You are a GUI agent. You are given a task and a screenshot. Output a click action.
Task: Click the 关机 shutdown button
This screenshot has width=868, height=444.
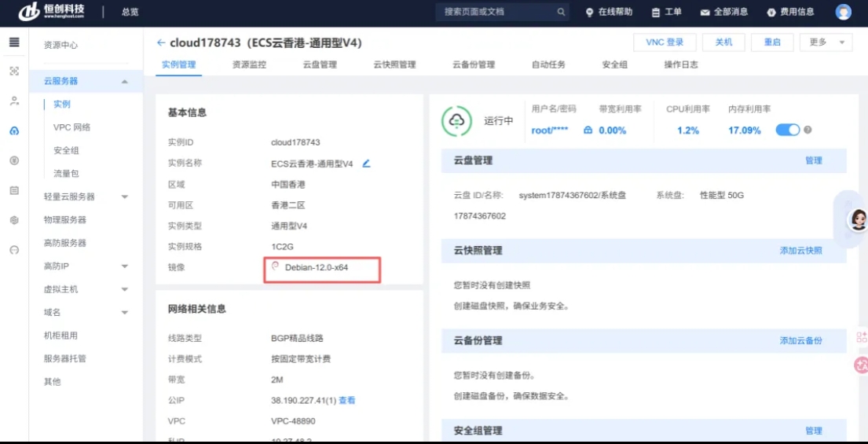tap(723, 42)
